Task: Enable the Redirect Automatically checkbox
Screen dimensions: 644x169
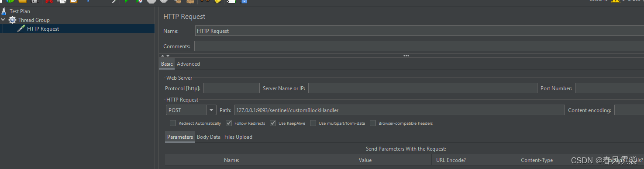Action: point(173,123)
